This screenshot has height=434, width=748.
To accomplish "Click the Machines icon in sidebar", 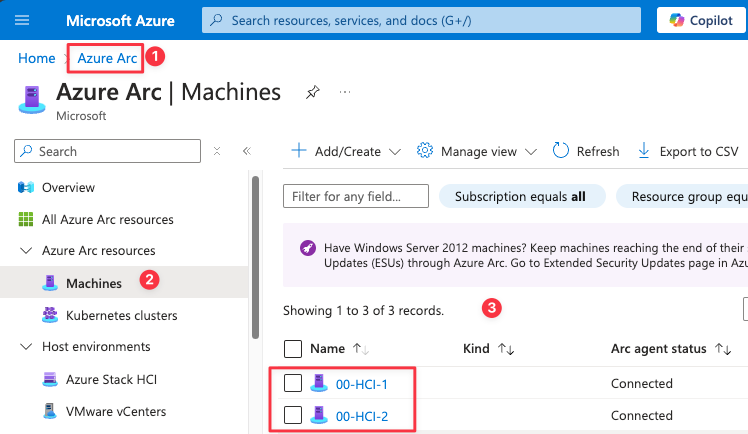I will pyautogui.click(x=50, y=283).
